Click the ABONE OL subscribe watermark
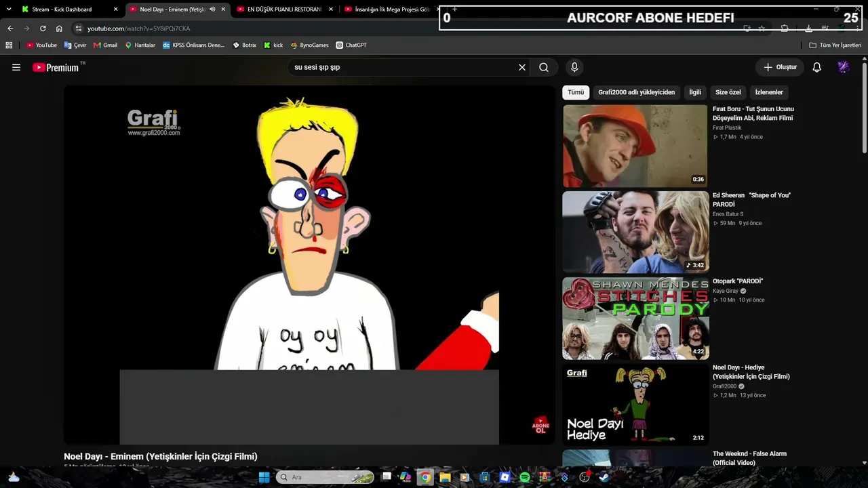The height and width of the screenshot is (488, 868). [x=540, y=426]
